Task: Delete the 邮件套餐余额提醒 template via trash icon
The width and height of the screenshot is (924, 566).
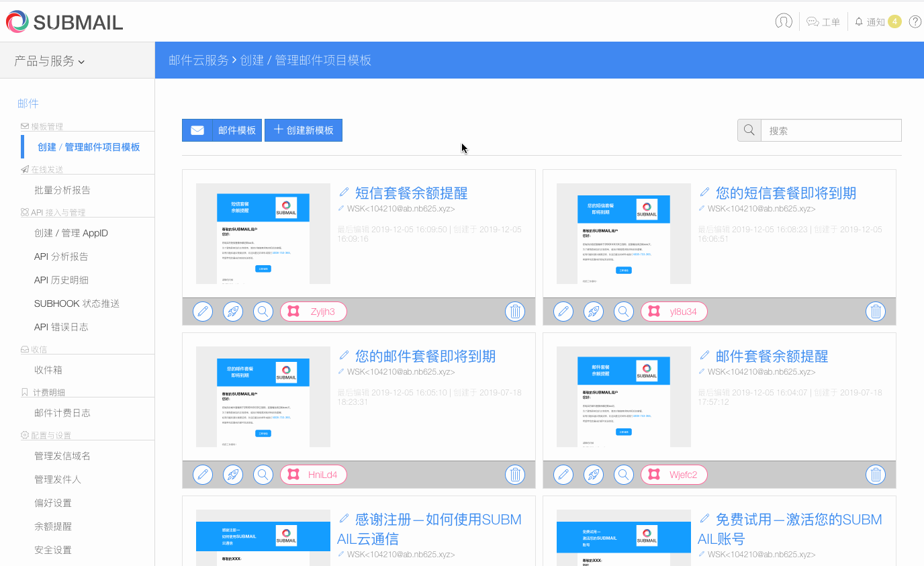Action: (875, 474)
